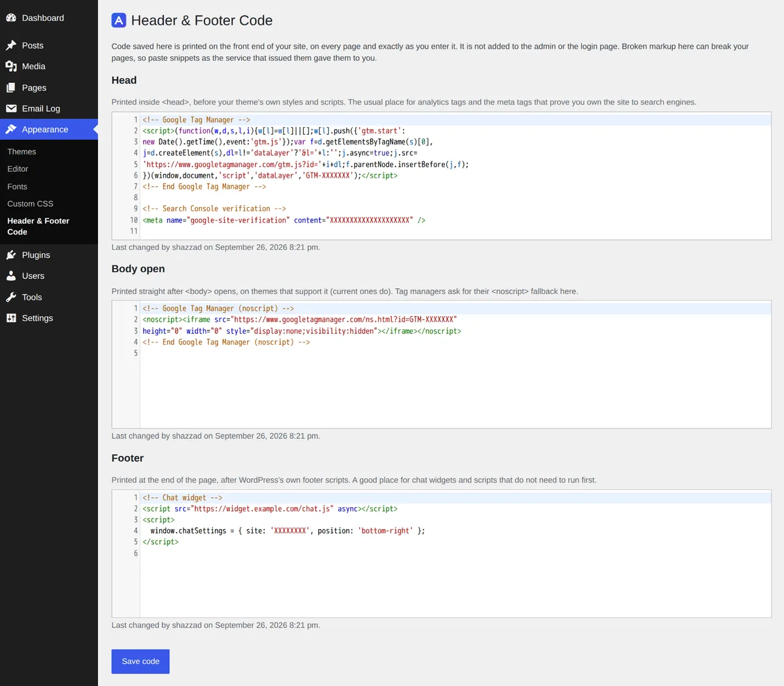The width and height of the screenshot is (784, 686).
Task: Select Header & Footer Code submenu item
Action: [x=38, y=226]
